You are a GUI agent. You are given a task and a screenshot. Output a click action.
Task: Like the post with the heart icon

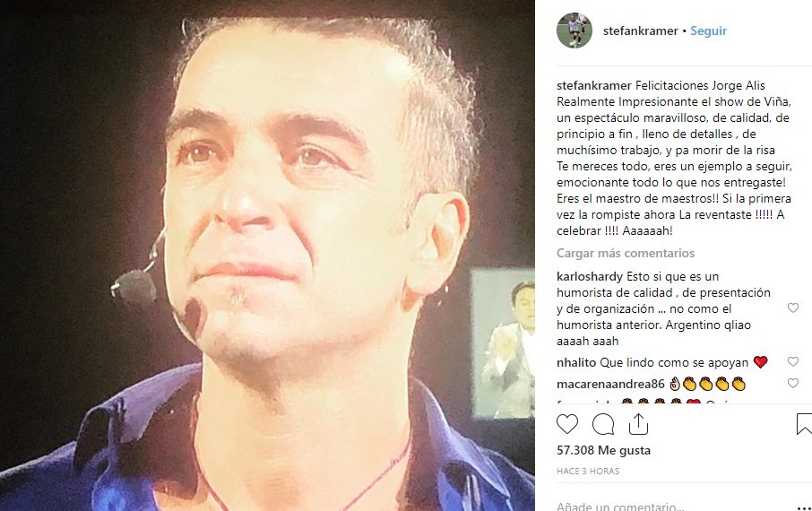tap(567, 424)
